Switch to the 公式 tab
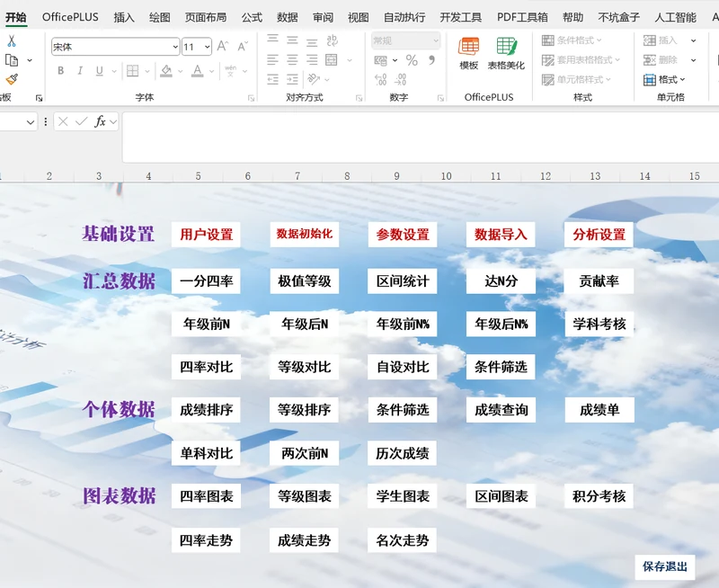Screen dimensions: 719x588 pos(252,17)
